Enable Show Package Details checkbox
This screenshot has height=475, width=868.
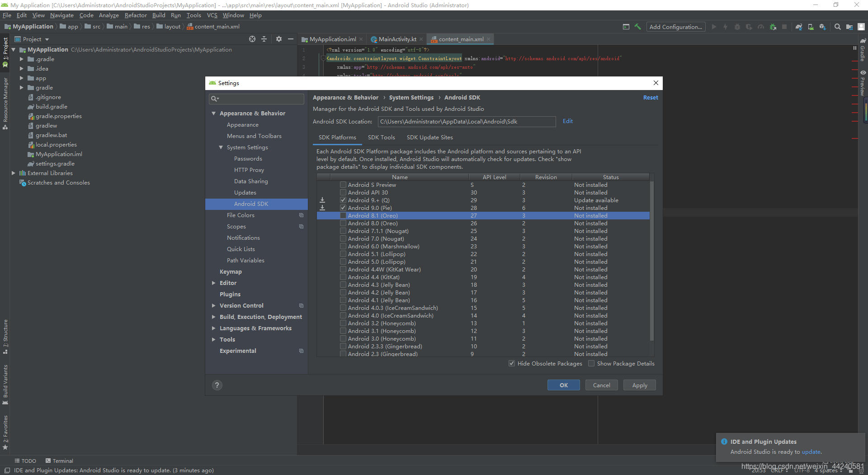click(591, 363)
